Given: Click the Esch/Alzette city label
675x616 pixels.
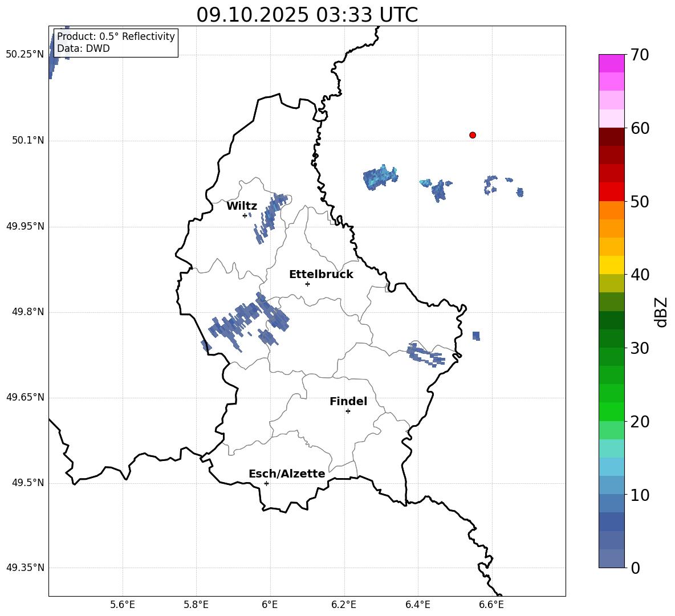Looking at the screenshot, I should click(287, 474).
